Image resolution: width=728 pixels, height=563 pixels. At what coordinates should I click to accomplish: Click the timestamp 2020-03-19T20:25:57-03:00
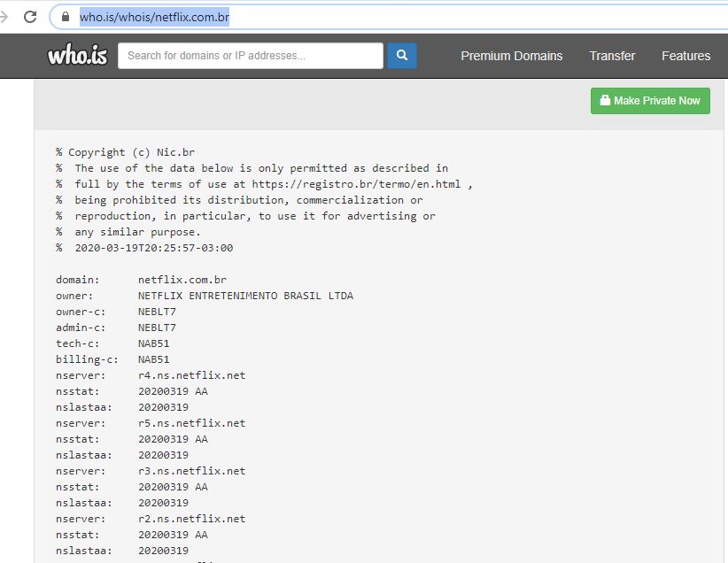(x=154, y=248)
